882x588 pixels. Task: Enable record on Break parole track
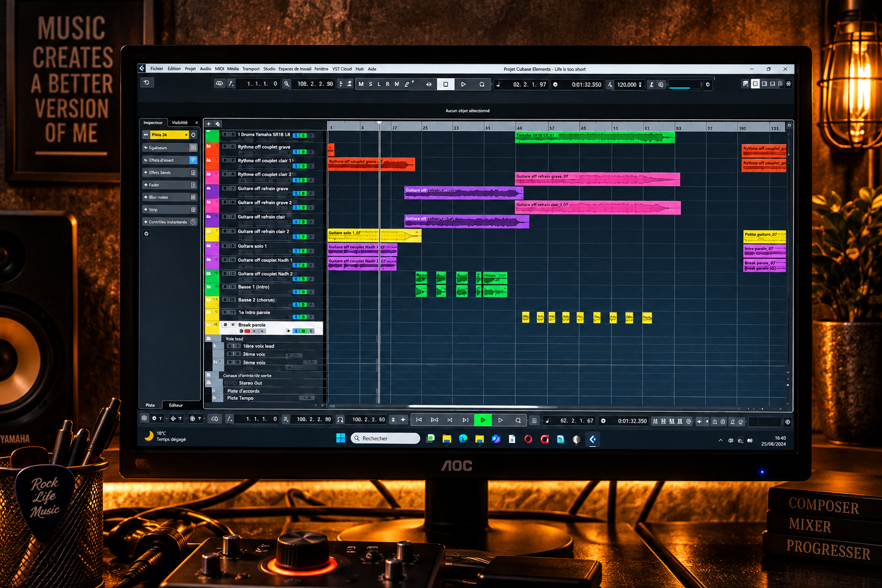click(247, 331)
